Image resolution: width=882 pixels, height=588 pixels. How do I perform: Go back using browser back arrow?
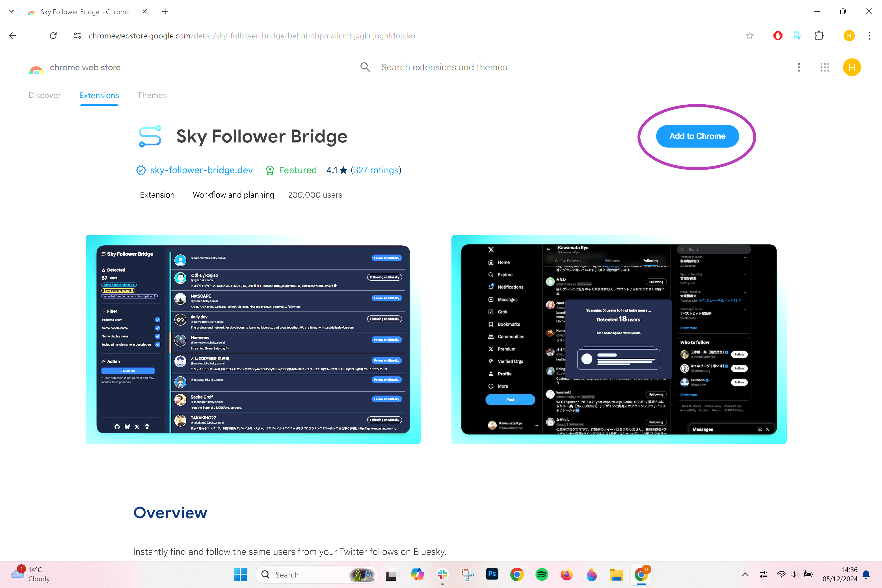point(13,36)
